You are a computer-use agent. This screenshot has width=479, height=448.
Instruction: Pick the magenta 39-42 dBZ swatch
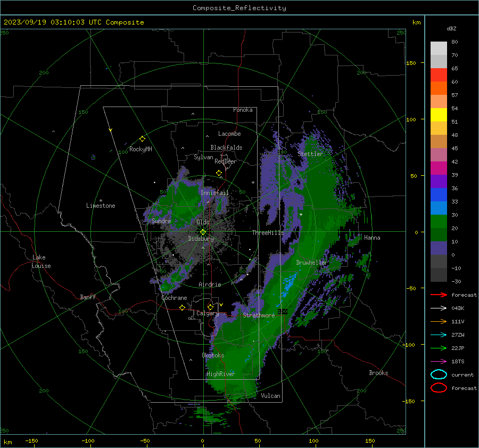(439, 168)
